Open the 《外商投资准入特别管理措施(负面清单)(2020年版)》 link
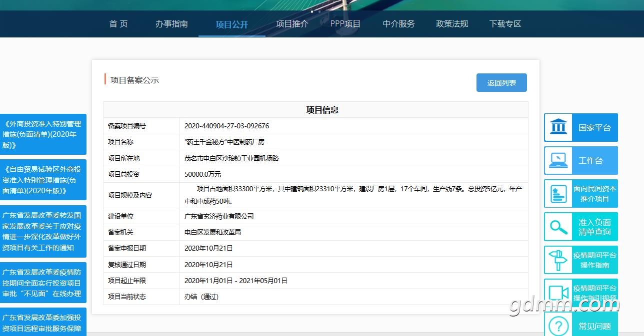Viewport: 644px width, 336px height. tap(42, 134)
